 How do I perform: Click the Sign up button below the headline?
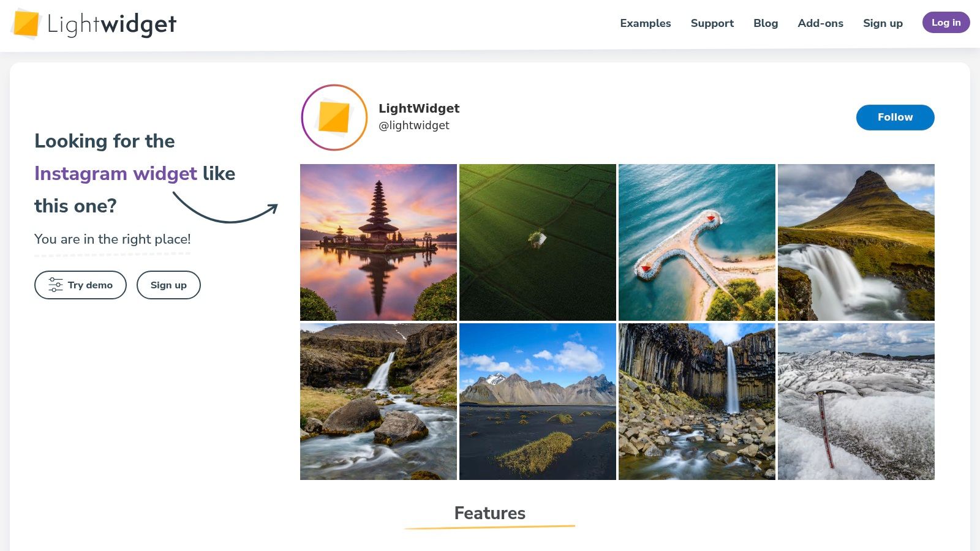click(x=168, y=285)
